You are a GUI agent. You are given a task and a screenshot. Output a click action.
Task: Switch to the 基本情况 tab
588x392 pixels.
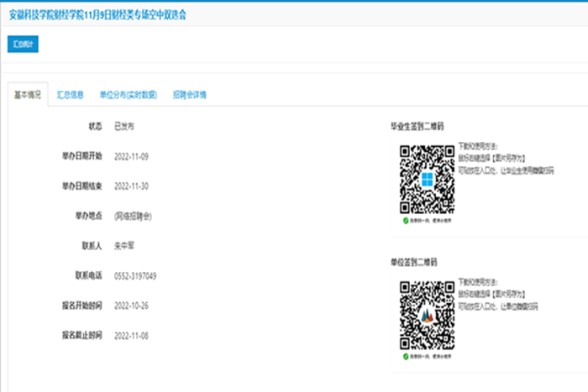[27, 95]
